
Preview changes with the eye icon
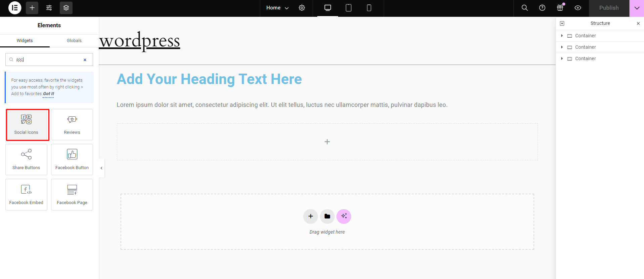(x=578, y=8)
